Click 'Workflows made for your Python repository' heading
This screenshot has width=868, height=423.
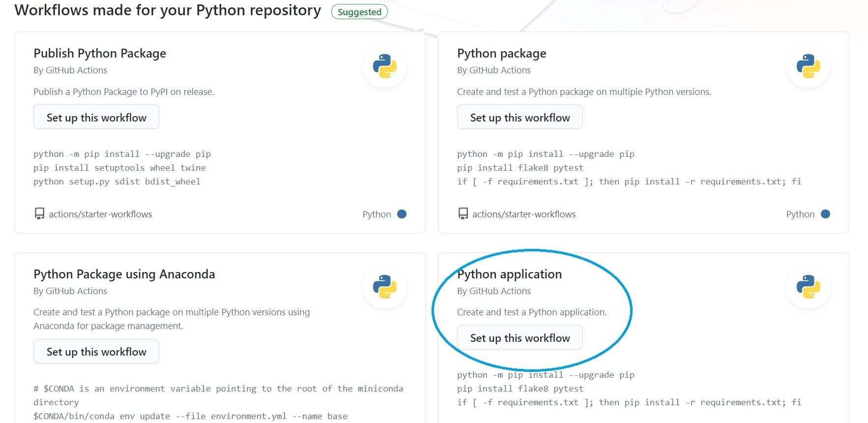(x=168, y=10)
